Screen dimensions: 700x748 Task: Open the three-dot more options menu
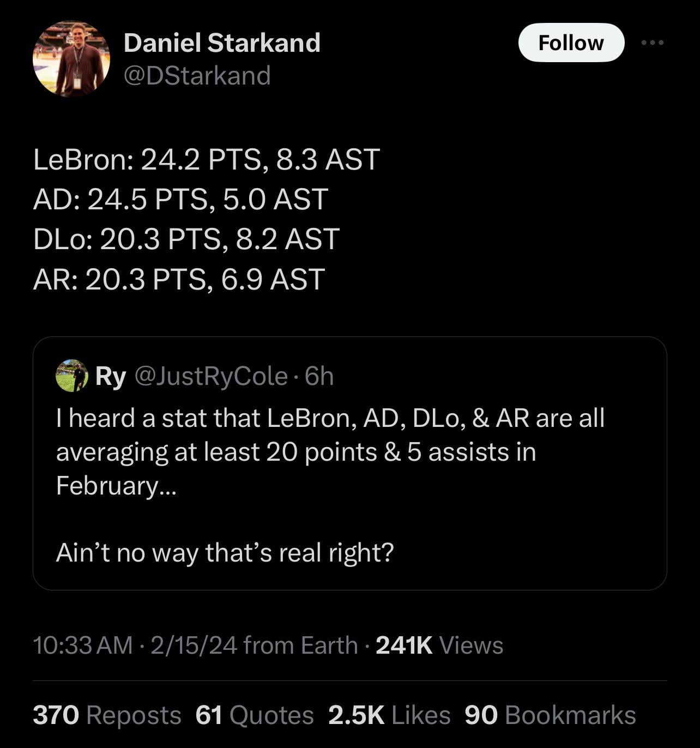653,43
